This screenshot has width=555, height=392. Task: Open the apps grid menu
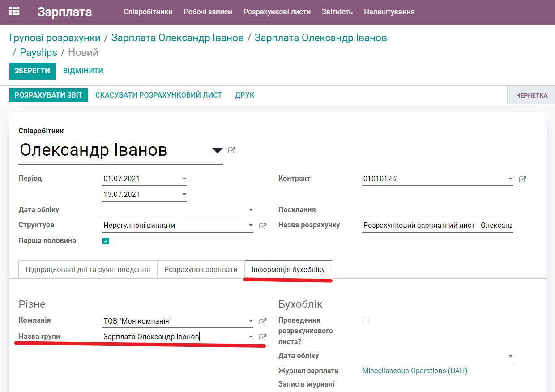coord(13,12)
